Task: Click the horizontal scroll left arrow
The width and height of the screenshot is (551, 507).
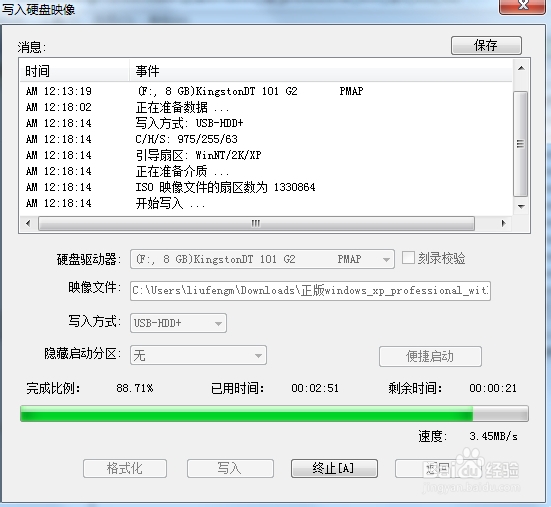Action: pyautogui.click(x=28, y=223)
